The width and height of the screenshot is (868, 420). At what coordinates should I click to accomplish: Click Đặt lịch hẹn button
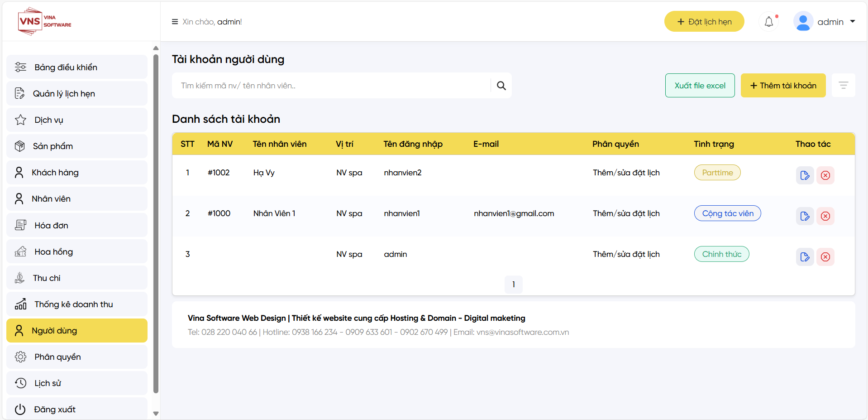[704, 21]
